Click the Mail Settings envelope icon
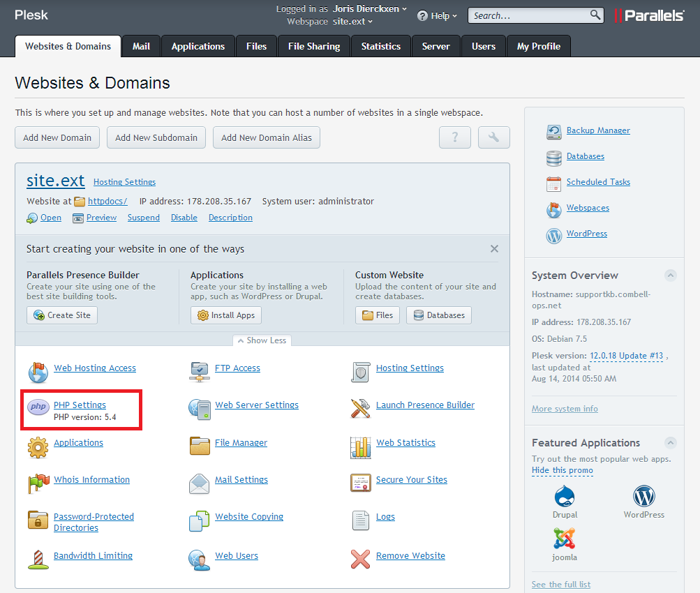 (199, 483)
